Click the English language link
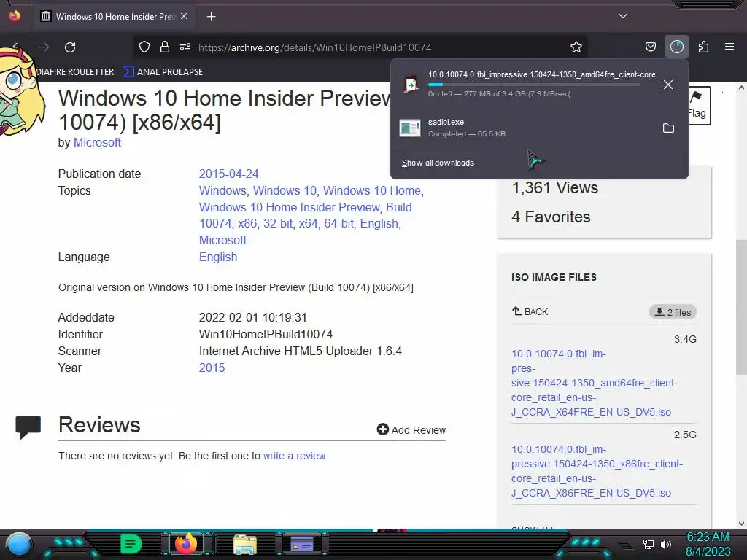The height and width of the screenshot is (560, 747). tap(218, 257)
